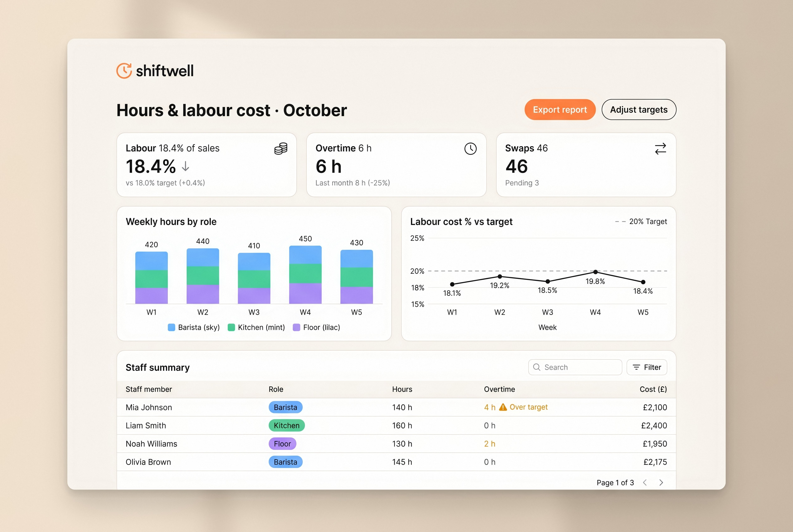The height and width of the screenshot is (532, 793).
Task: Go to the next page of staff summary
Action: [x=661, y=482]
